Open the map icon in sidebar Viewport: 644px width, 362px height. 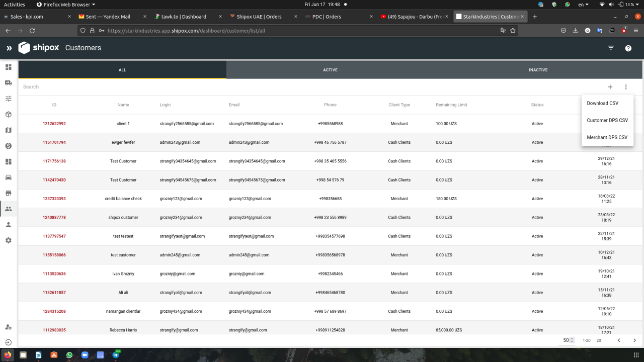pos(9,130)
